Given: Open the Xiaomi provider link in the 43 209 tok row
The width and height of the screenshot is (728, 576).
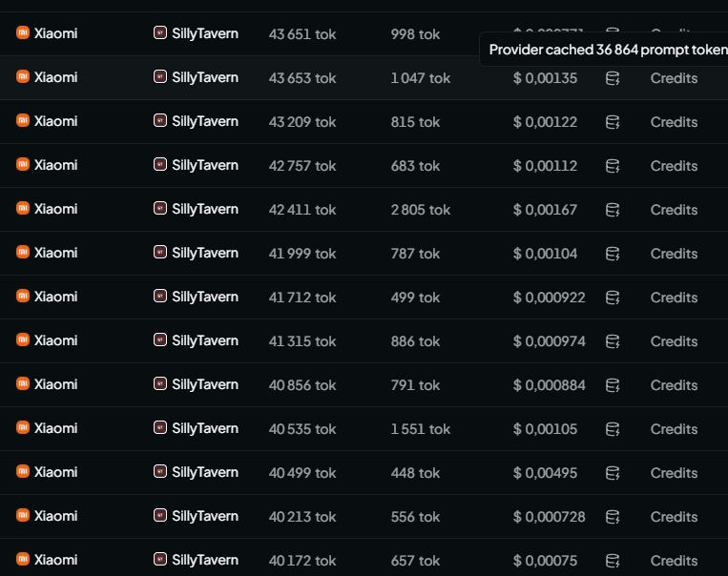Looking at the screenshot, I should click(x=55, y=121).
